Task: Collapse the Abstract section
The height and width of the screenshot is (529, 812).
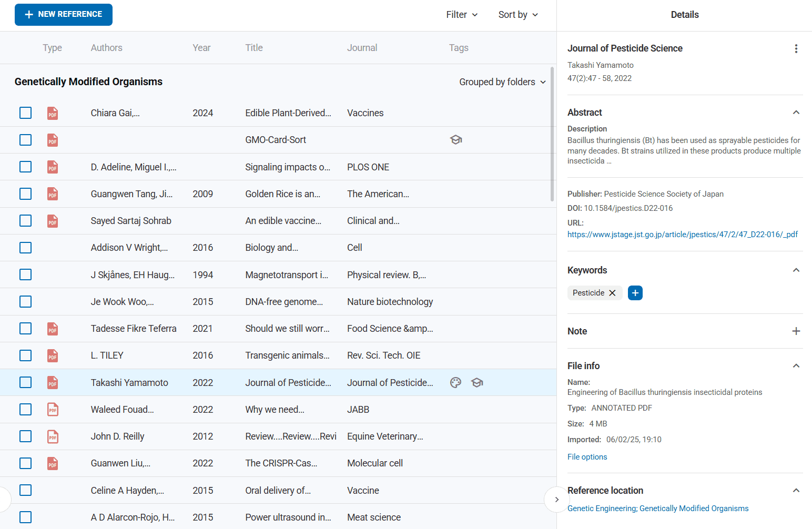Action: (x=796, y=113)
